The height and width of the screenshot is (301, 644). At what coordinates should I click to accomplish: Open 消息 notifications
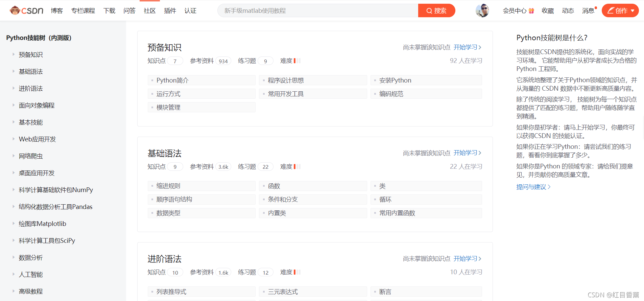click(x=588, y=11)
